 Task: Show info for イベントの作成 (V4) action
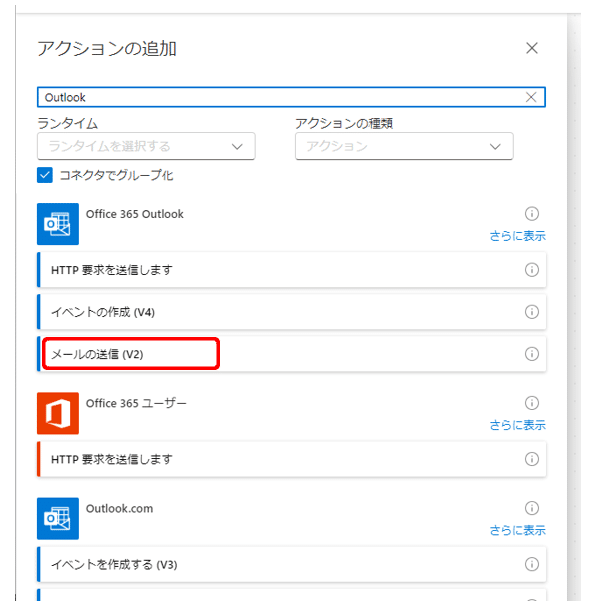(532, 312)
